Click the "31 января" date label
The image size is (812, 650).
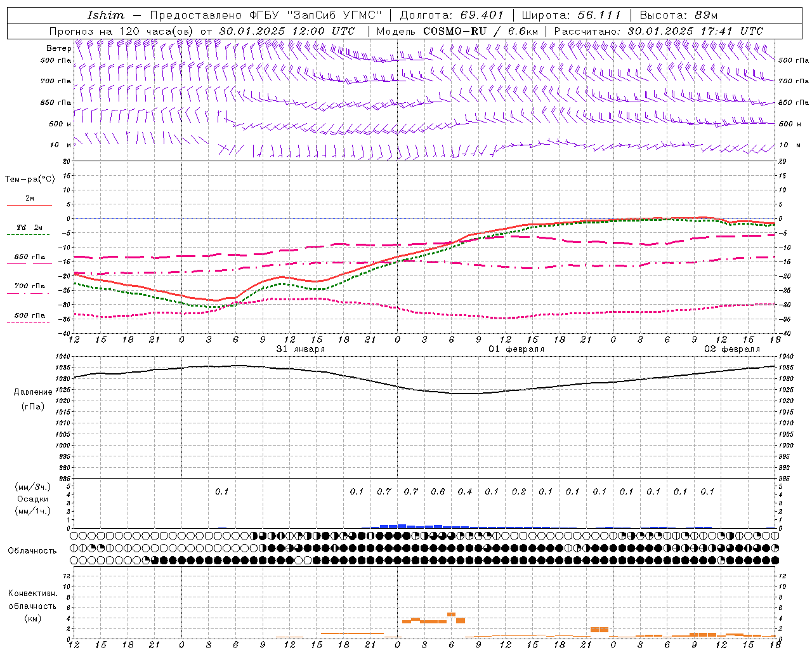coord(301,349)
